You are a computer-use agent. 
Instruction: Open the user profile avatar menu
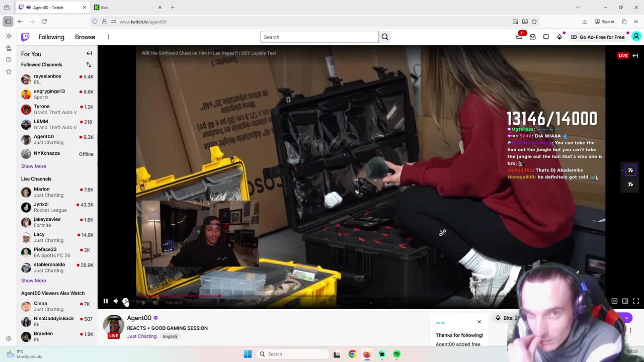[x=636, y=37]
